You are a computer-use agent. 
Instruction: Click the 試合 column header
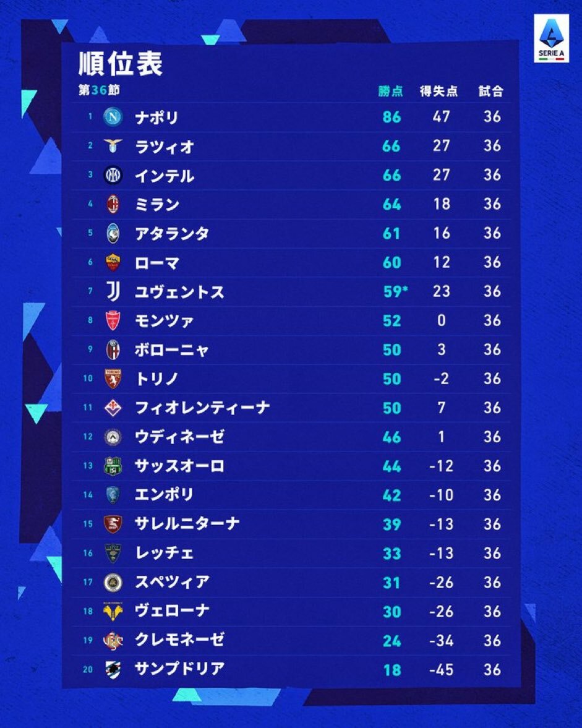coord(491,91)
